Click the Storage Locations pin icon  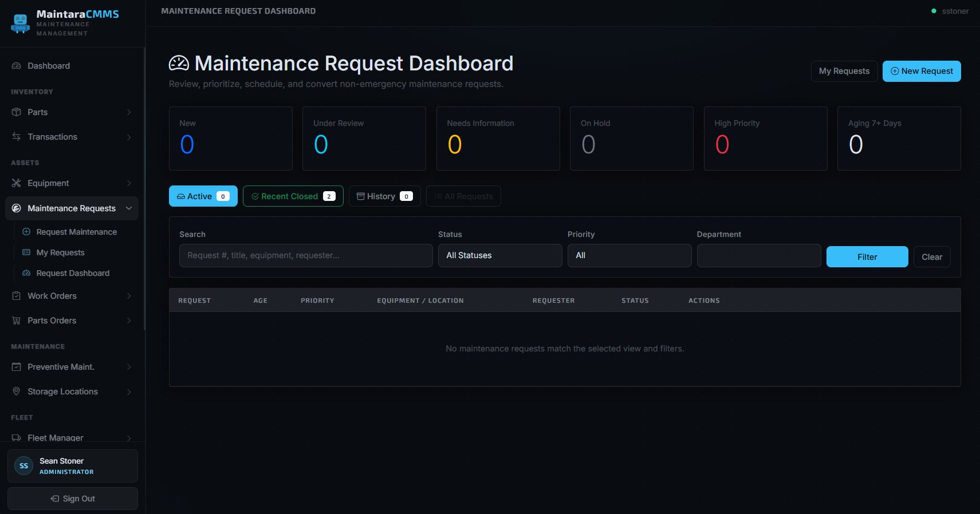(x=17, y=392)
